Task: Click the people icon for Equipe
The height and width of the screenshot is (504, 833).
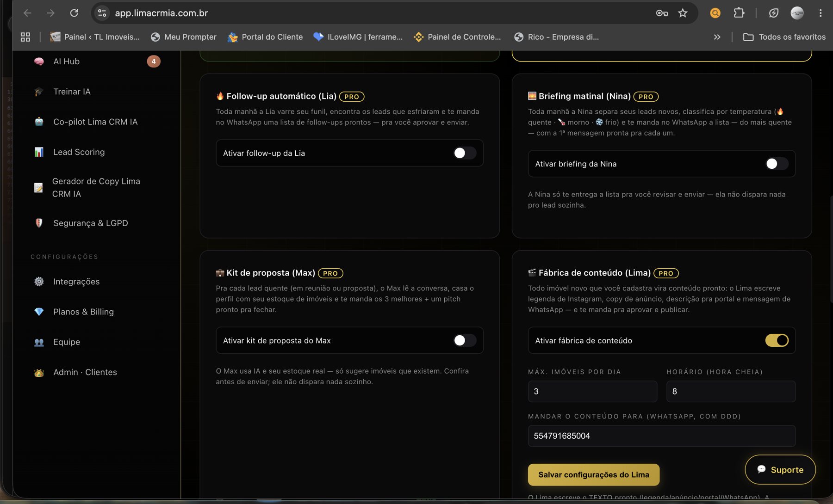Action: pyautogui.click(x=39, y=342)
